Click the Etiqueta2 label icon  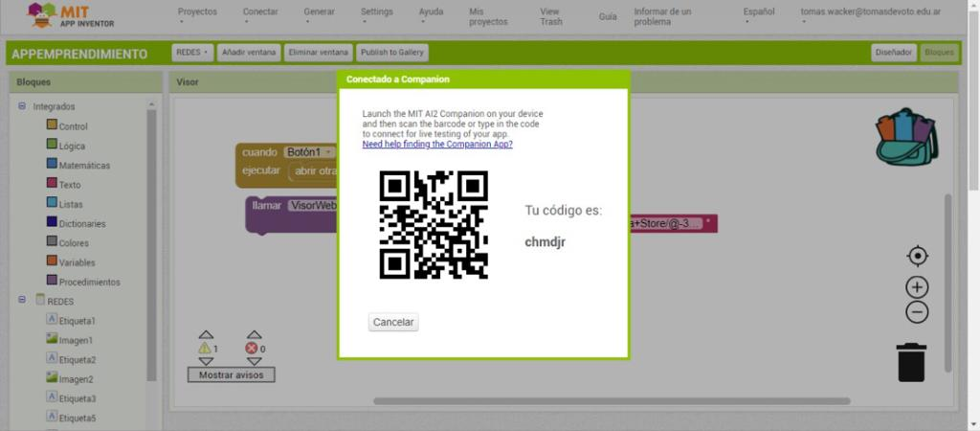coord(52,358)
